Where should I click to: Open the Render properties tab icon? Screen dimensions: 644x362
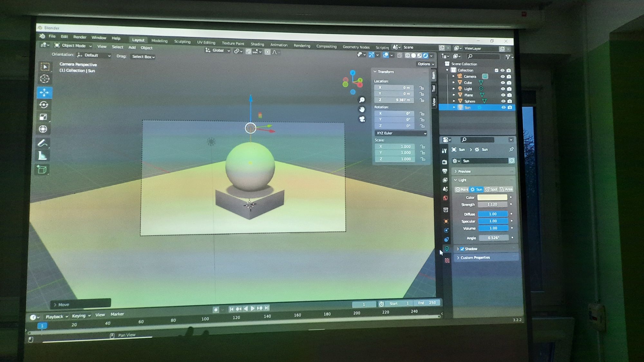(x=445, y=162)
